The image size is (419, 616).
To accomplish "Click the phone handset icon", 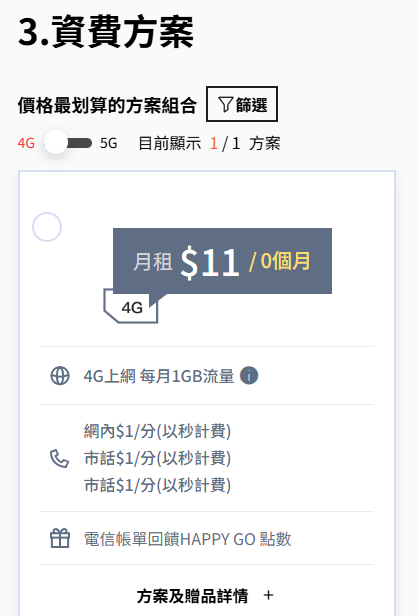I will tap(60, 458).
